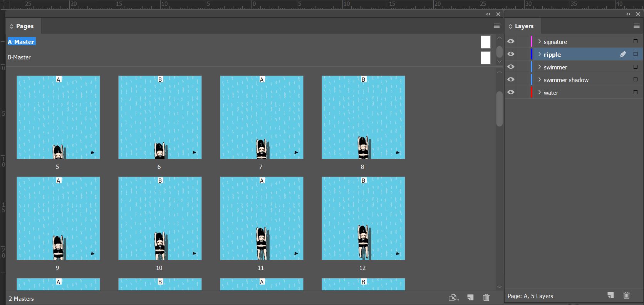The width and height of the screenshot is (644, 305).
Task: Close the Layers panel
Action: tap(638, 14)
